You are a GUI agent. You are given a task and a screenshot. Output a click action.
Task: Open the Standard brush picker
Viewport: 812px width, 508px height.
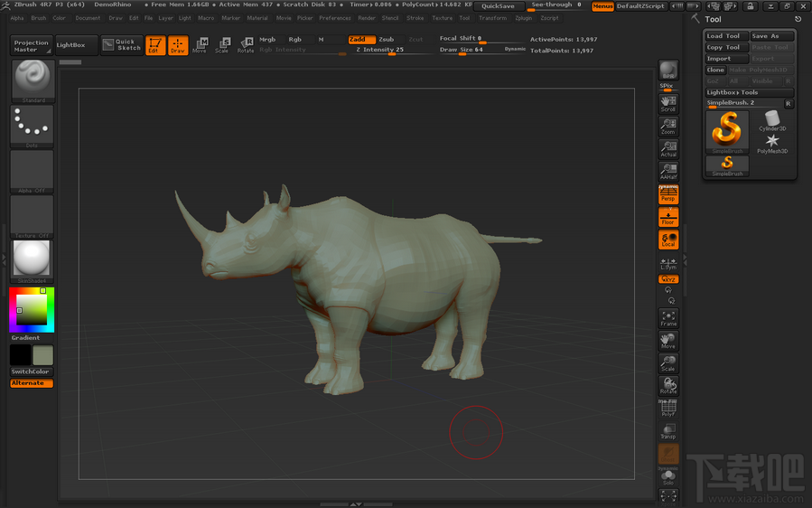click(33, 80)
